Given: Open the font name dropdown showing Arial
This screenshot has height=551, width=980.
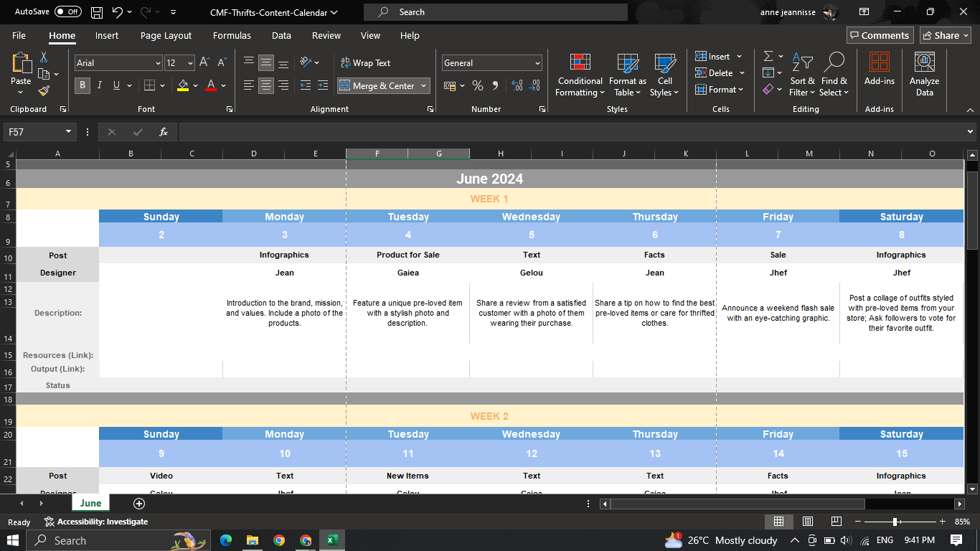Looking at the screenshot, I should tap(158, 63).
